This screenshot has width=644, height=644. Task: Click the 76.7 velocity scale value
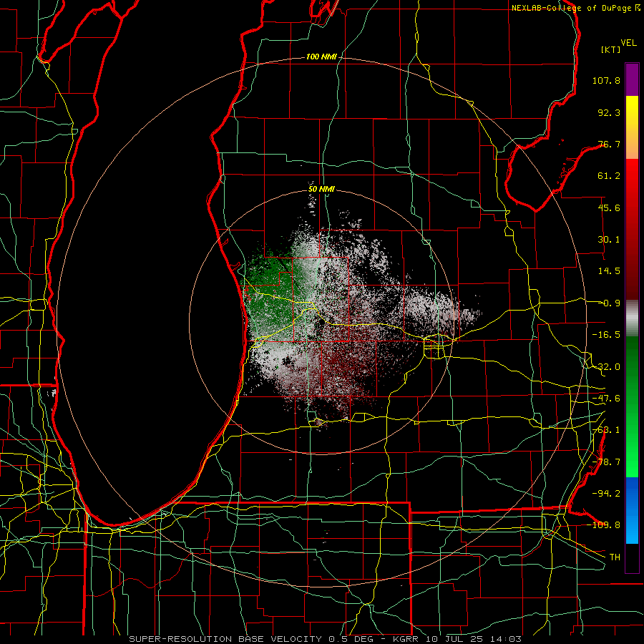[x=609, y=144]
